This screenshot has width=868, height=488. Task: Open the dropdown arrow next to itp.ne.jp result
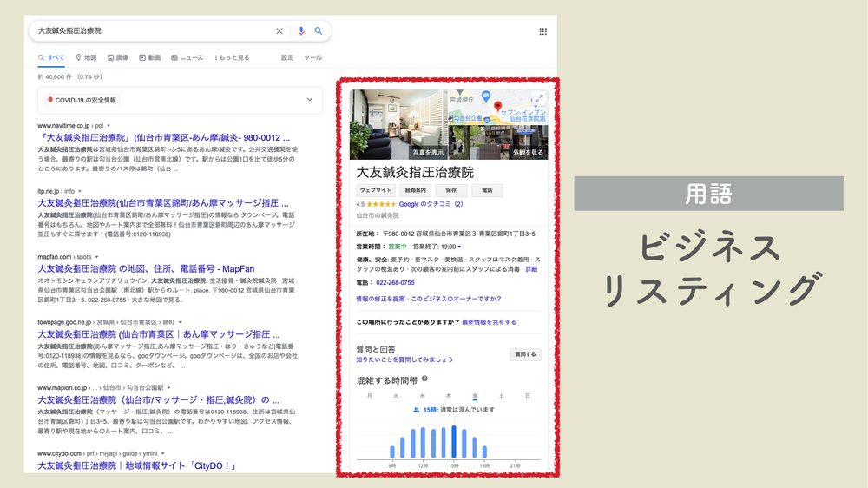pos(80,192)
